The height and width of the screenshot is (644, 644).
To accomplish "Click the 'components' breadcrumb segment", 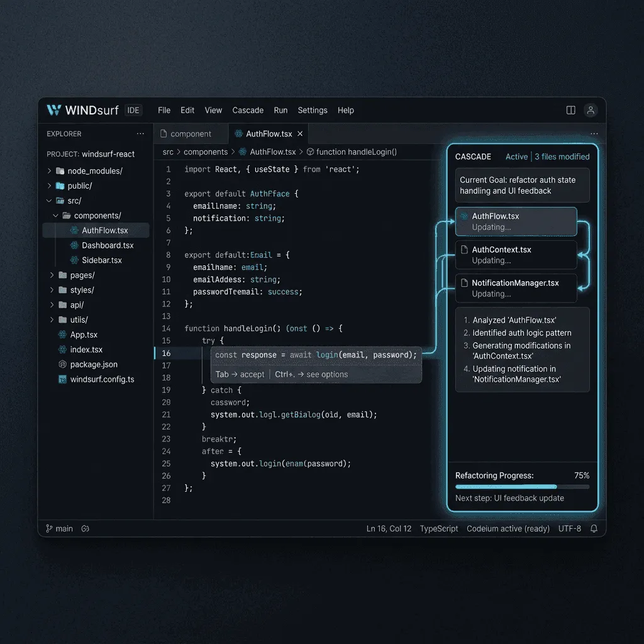I will [x=206, y=152].
